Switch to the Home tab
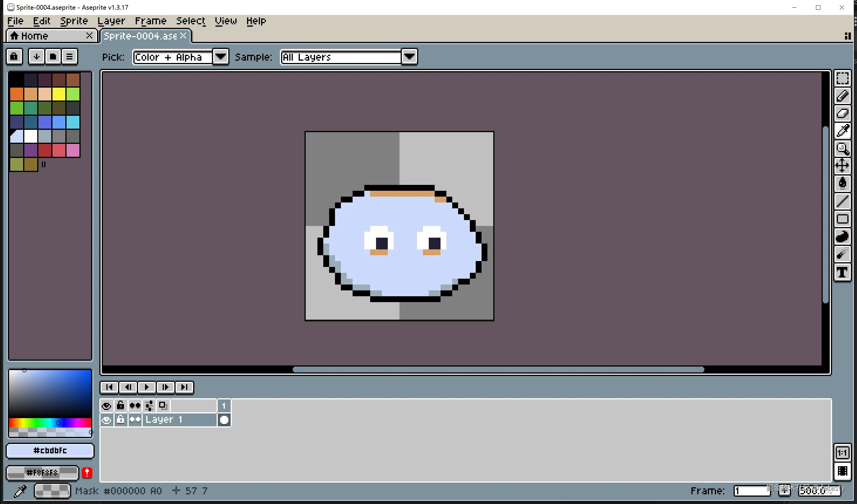The width and height of the screenshot is (857, 504). pos(34,36)
